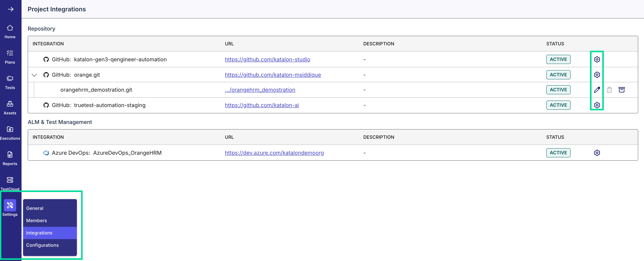The width and height of the screenshot is (644, 261).
Task: Open the Tests section
Action: pyautogui.click(x=10, y=82)
